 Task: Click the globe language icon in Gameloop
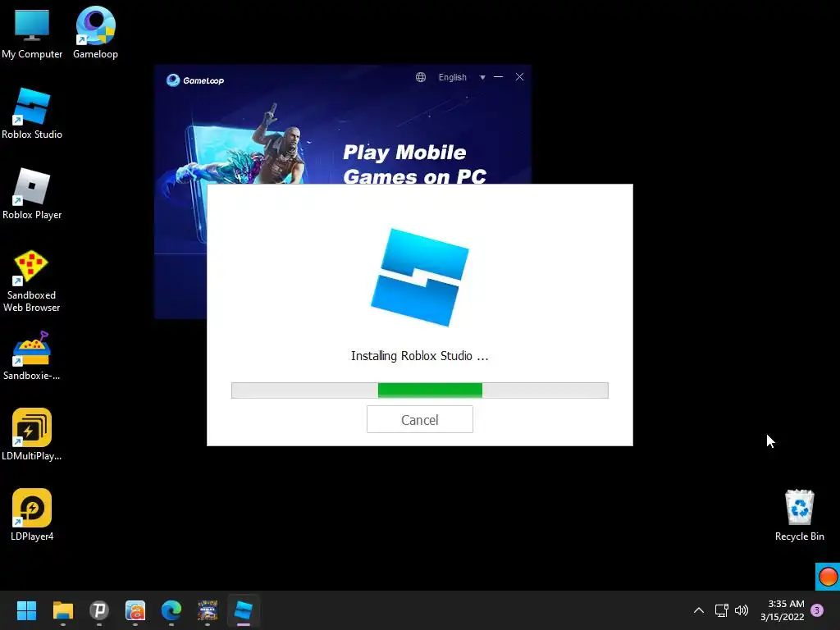pyautogui.click(x=421, y=77)
